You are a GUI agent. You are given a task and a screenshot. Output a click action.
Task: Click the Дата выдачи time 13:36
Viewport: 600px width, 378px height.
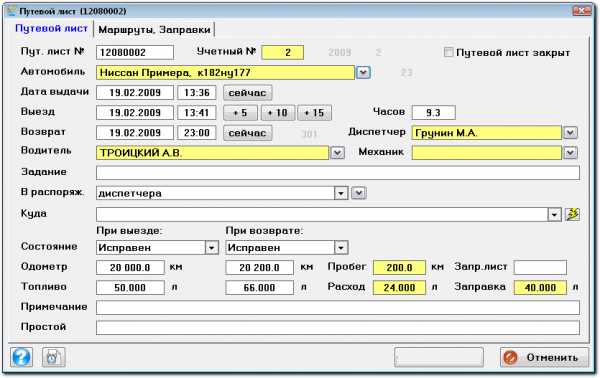(197, 93)
